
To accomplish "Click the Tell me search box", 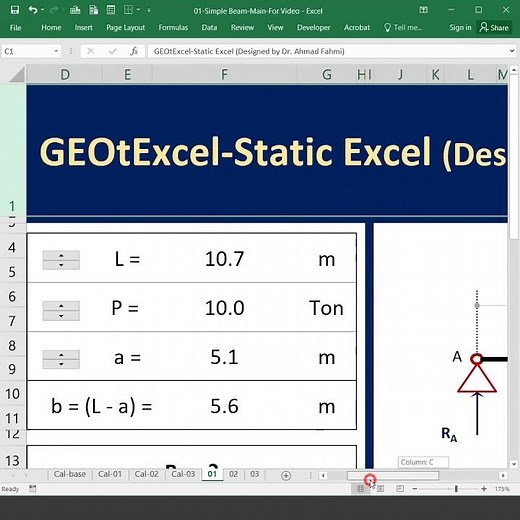I will [403, 28].
